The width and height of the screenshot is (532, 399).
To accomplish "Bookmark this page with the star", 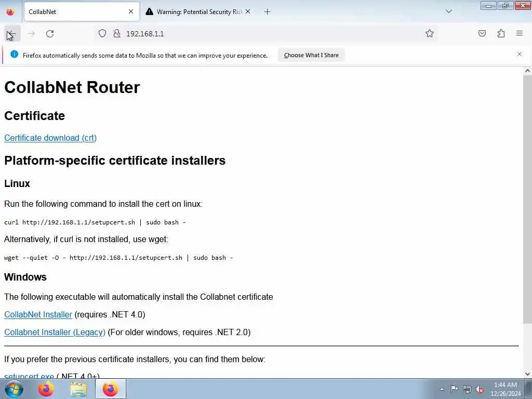I will 429,33.
